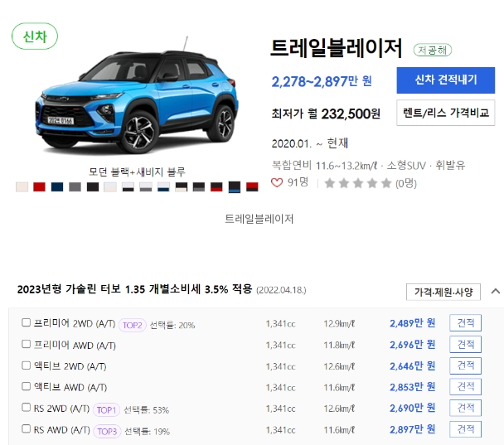Check the 프리미어 2WD (A/T) checkbox
This screenshot has height=445, width=504.
tap(26, 322)
